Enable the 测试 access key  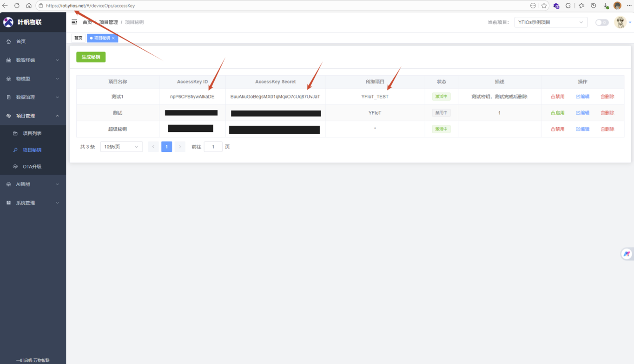(x=558, y=113)
